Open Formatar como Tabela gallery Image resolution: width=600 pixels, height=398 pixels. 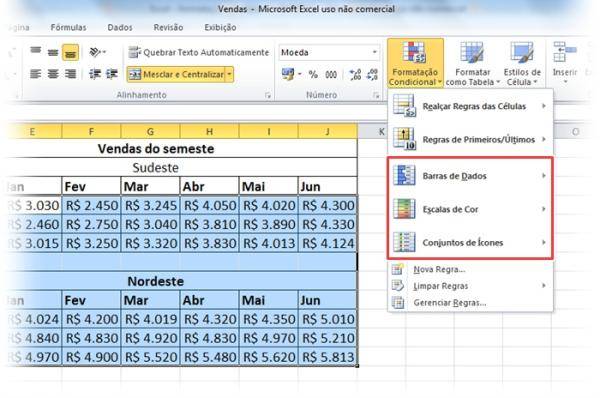tap(473, 63)
